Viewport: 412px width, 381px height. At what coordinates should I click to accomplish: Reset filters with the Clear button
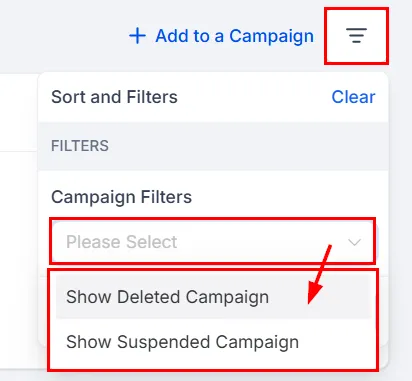353,97
